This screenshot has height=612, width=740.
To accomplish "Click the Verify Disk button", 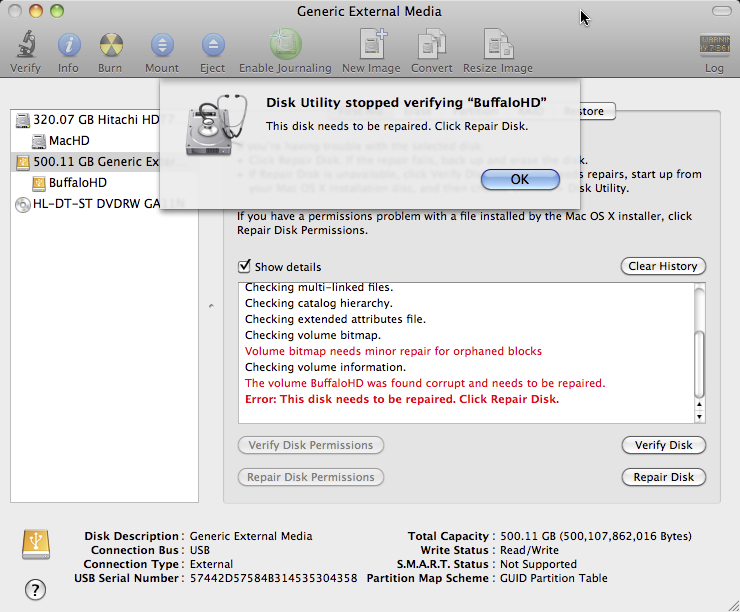I will (x=664, y=445).
